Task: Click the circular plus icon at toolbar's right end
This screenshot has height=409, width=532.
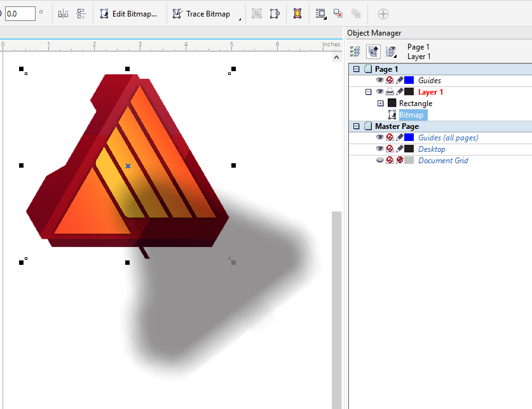Action: (383, 13)
